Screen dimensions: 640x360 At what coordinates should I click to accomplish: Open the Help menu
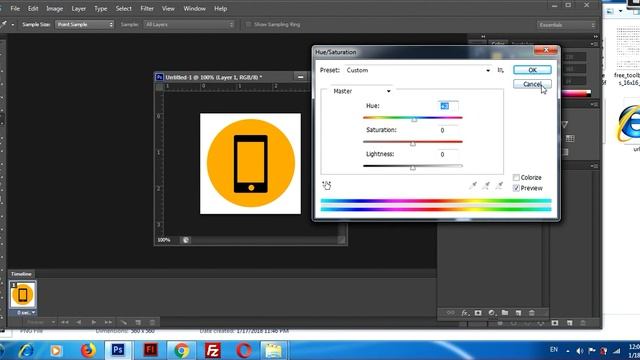coord(220,9)
